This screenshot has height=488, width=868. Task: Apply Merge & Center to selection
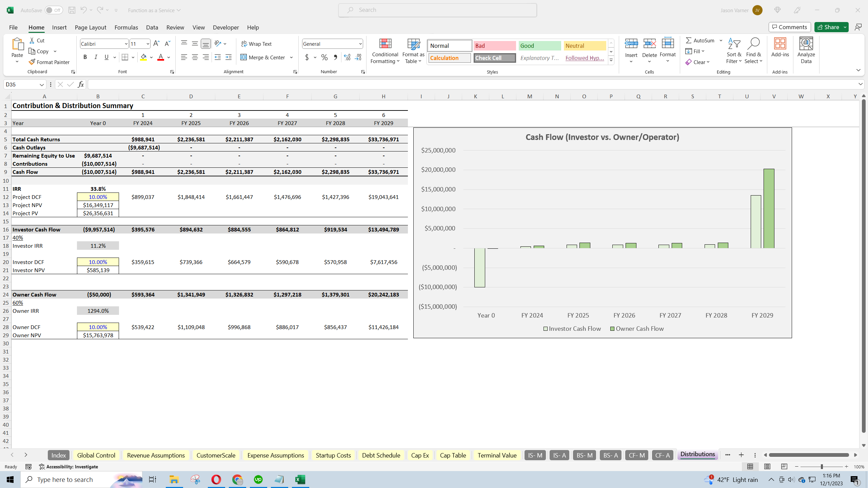point(263,57)
